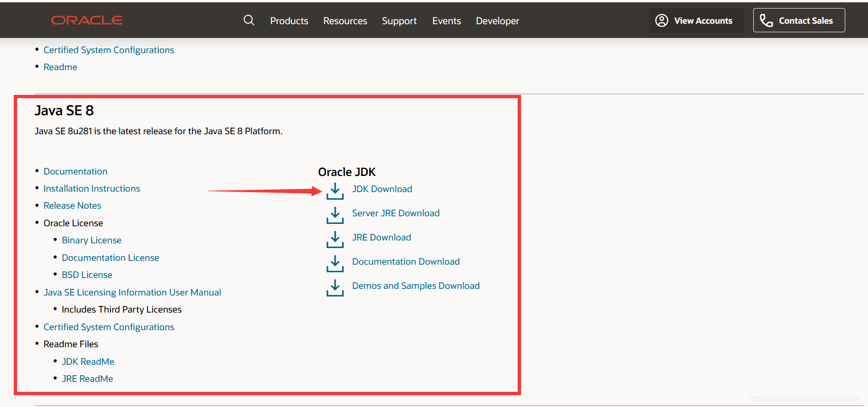Click the download icon beside JDK Download
This screenshot has height=407, width=868.
335,191
